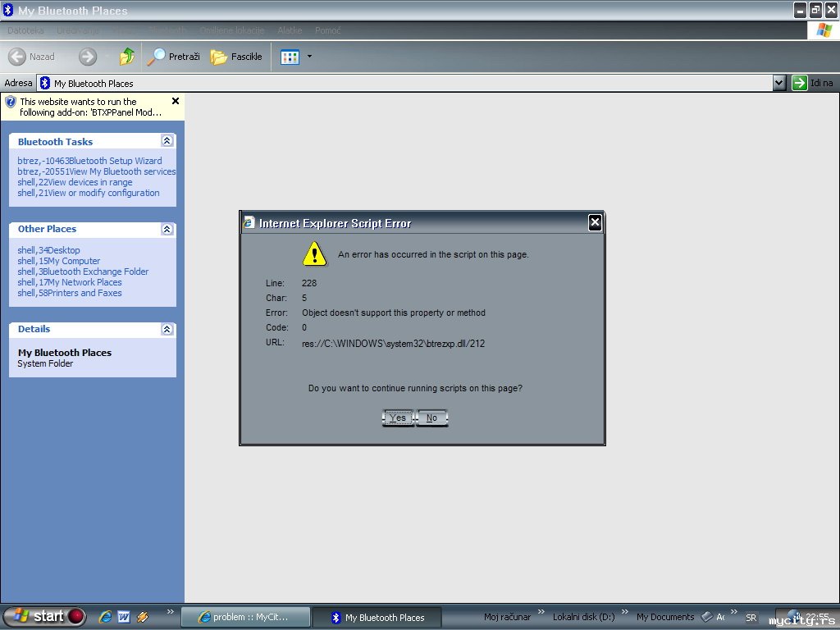The width and height of the screenshot is (840, 630).
Task: Open the Bluetooth menu in menu bar
Action: tap(167, 30)
